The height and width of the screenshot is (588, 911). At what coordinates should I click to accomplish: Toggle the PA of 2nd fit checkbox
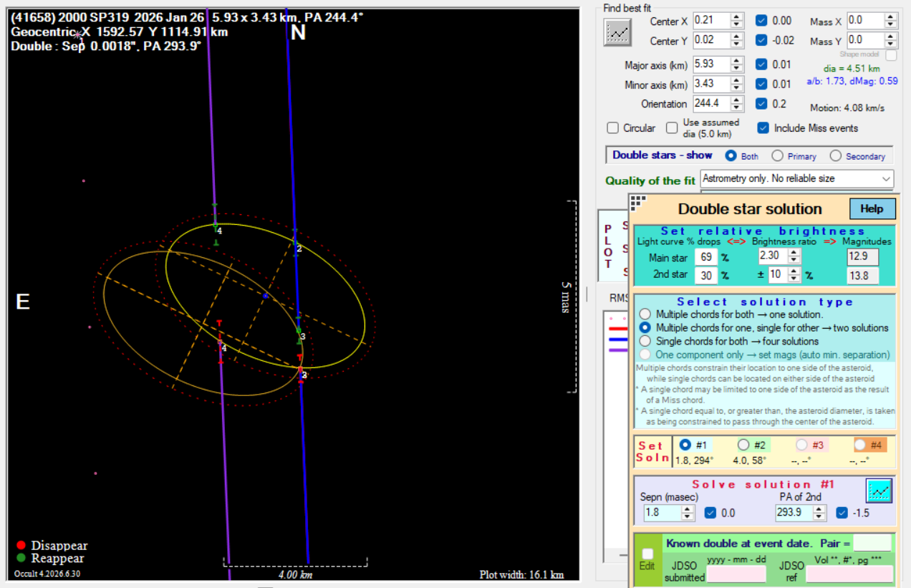click(842, 513)
